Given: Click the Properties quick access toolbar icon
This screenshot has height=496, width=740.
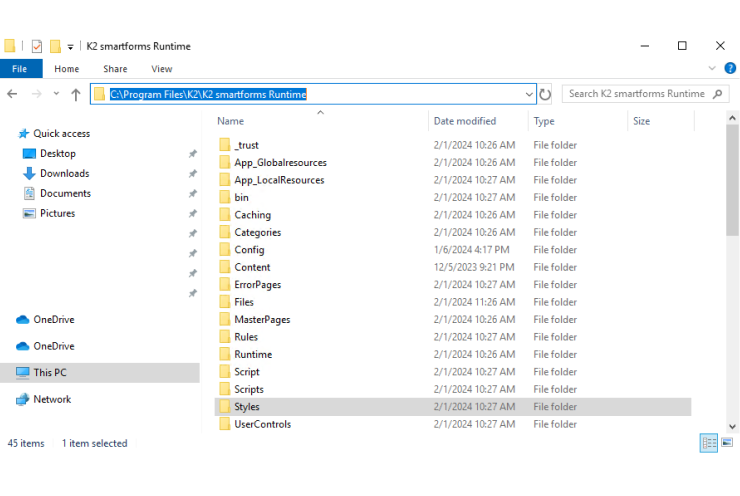Looking at the screenshot, I should [37, 46].
